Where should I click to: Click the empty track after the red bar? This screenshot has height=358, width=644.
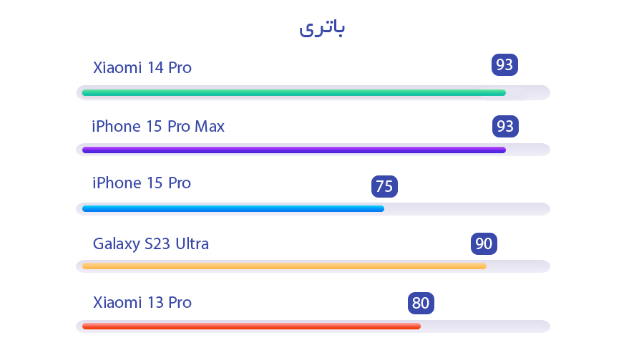point(484,326)
